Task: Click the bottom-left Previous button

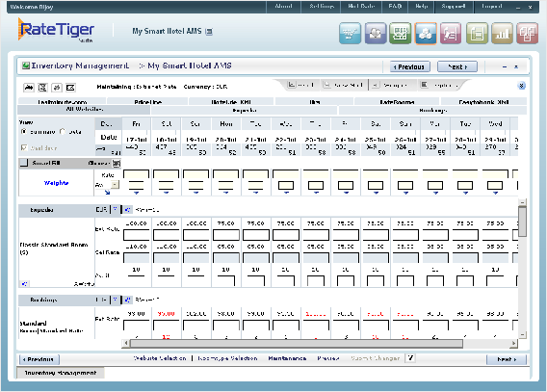Action: 39,359
